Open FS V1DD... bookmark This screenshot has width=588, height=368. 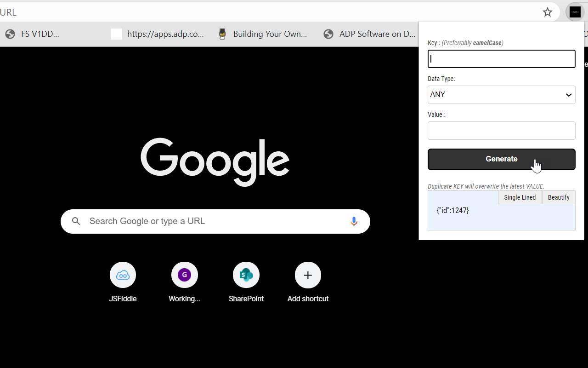pyautogui.click(x=32, y=34)
